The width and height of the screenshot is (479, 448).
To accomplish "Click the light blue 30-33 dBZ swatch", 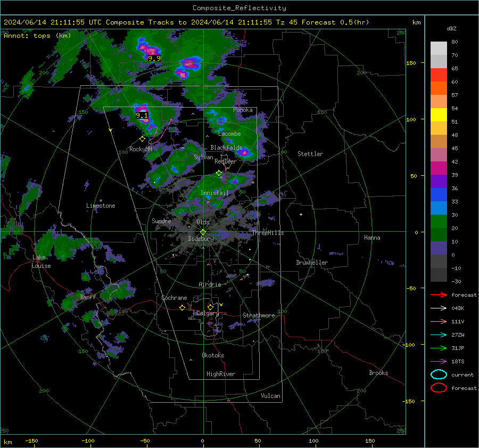I will coord(439,208).
